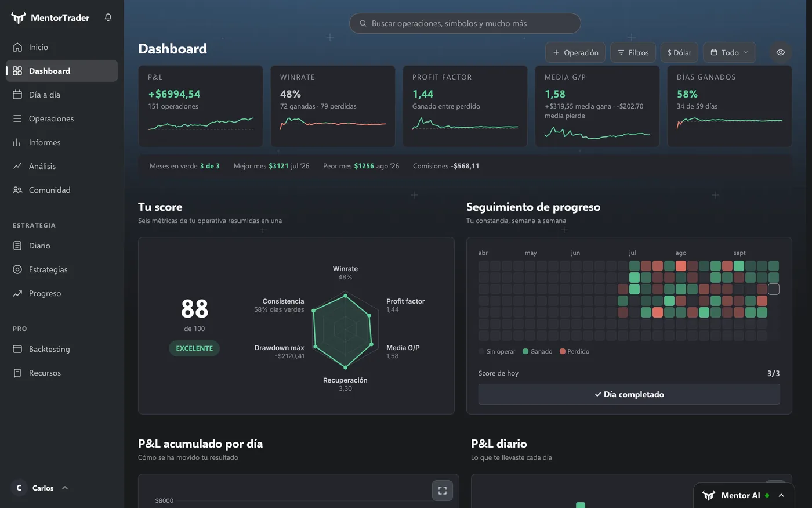
Task: Click the + Operación button
Action: [x=575, y=52]
